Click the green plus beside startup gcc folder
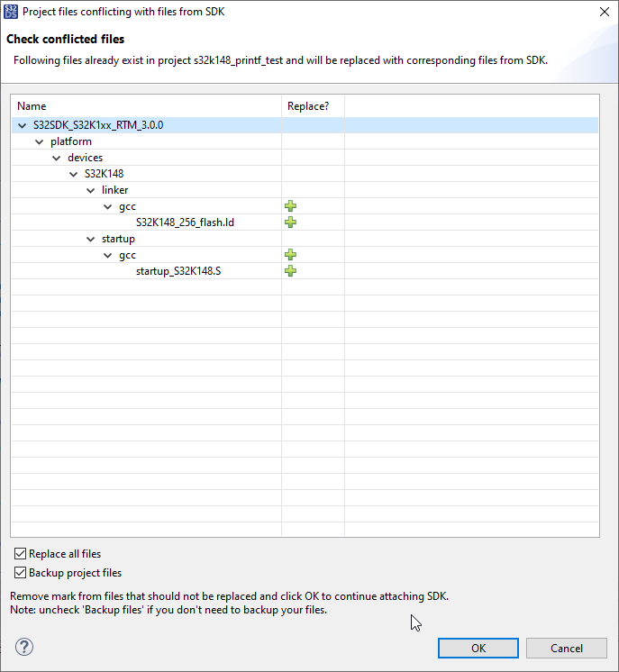Viewport: 619px width, 672px height. point(290,255)
